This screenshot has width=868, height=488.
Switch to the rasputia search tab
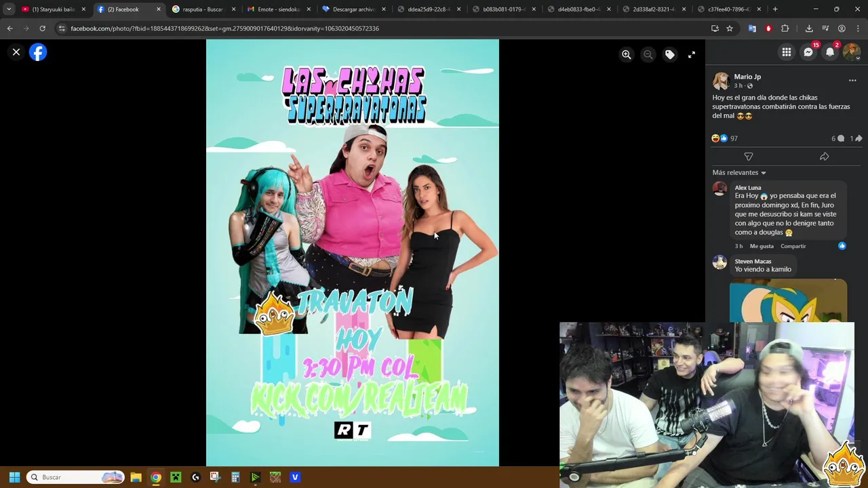(x=203, y=9)
